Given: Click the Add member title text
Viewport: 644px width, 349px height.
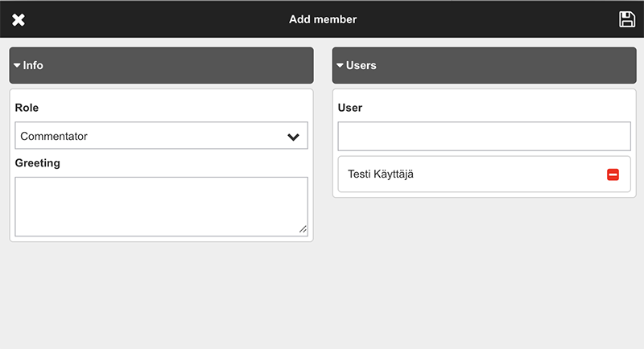Looking at the screenshot, I should pyautogui.click(x=323, y=19).
